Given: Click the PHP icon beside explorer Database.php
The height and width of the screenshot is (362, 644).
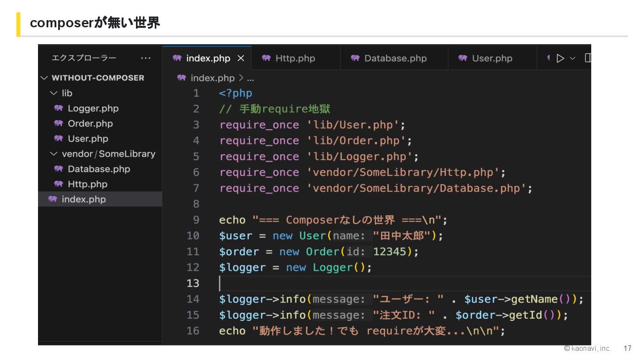Looking at the screenshot, I should click(x=59, y=169).
